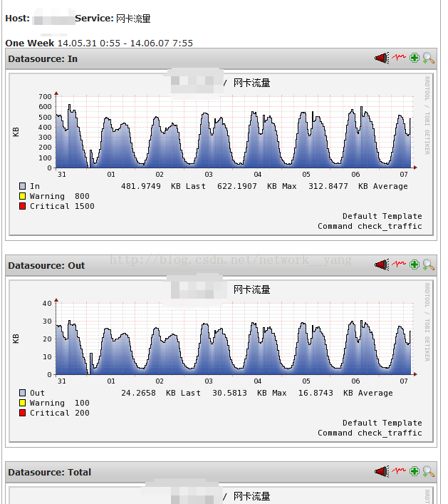Click the date range '14.05.31 0:55 - 14.06.07 7:55'
The width and height of the screenshot is (448, 504).
125,43
